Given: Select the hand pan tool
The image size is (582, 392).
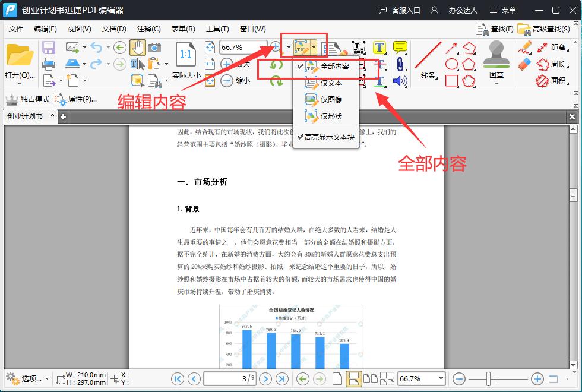Looking at the screenshot, I should pos(138,48).
